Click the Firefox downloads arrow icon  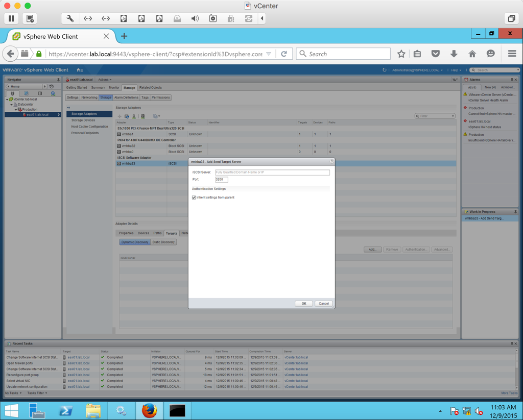454,54
